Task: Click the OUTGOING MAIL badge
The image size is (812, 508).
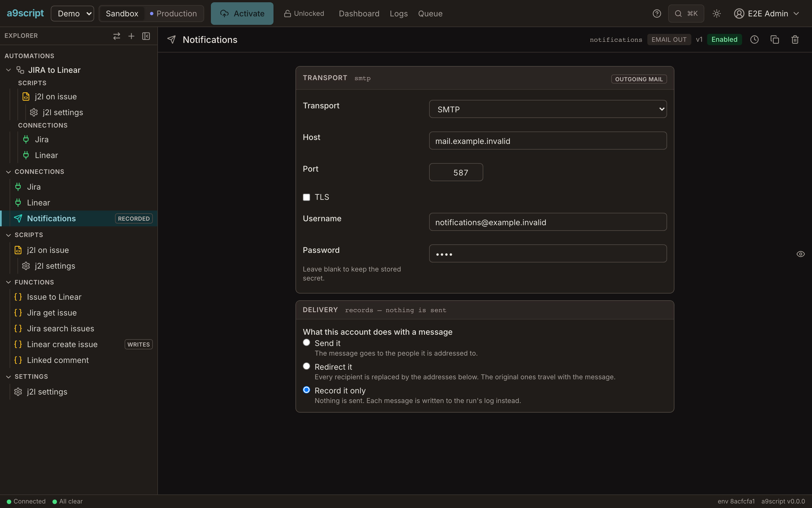Action: tap(639, 79)
